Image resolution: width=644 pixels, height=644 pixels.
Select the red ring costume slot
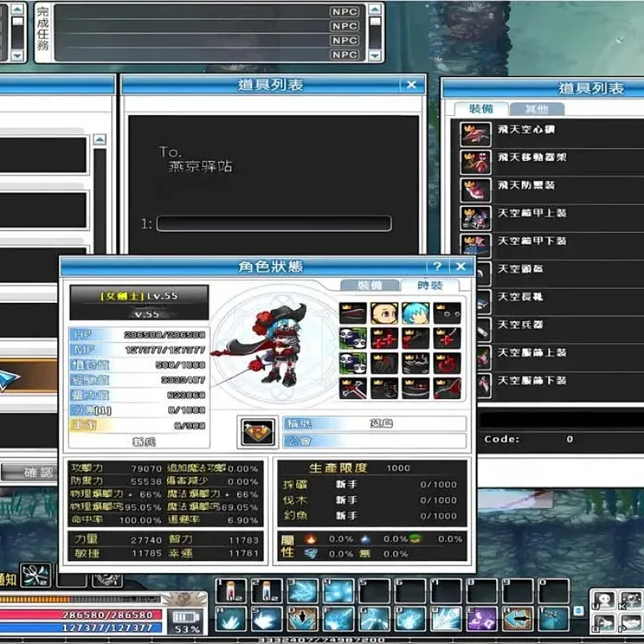tap(447, 364)
